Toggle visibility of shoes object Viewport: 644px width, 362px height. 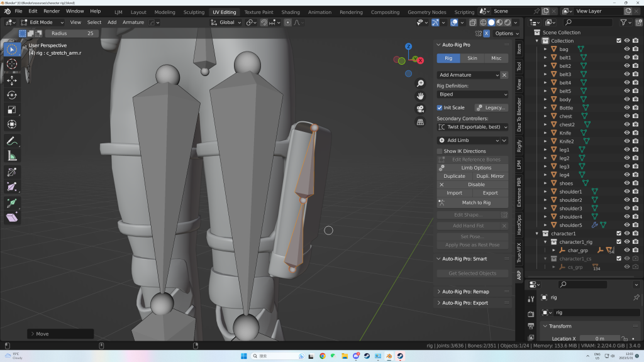click(627, 183)
